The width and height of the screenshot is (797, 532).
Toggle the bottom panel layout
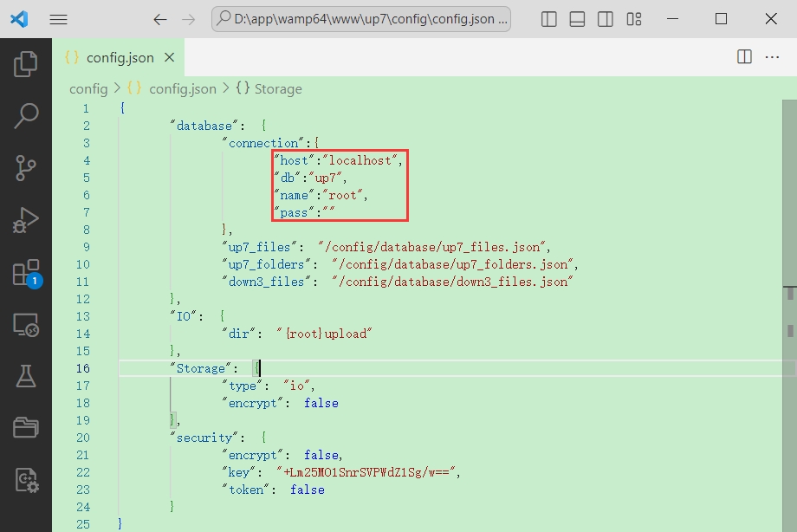pos(577,19)
